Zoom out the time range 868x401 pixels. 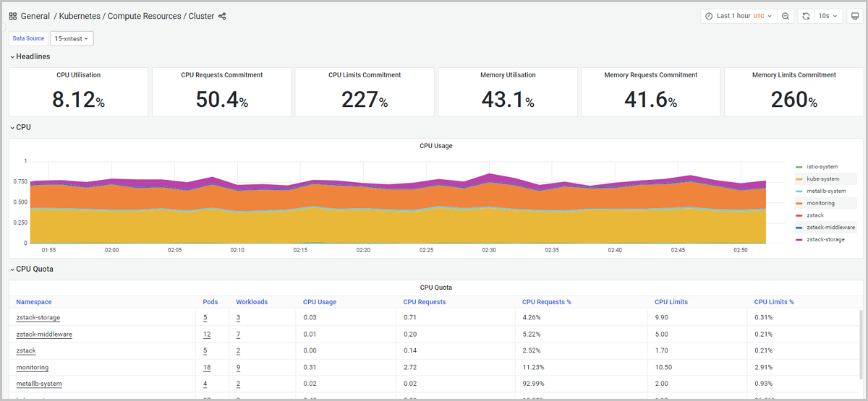coord(786,16)
